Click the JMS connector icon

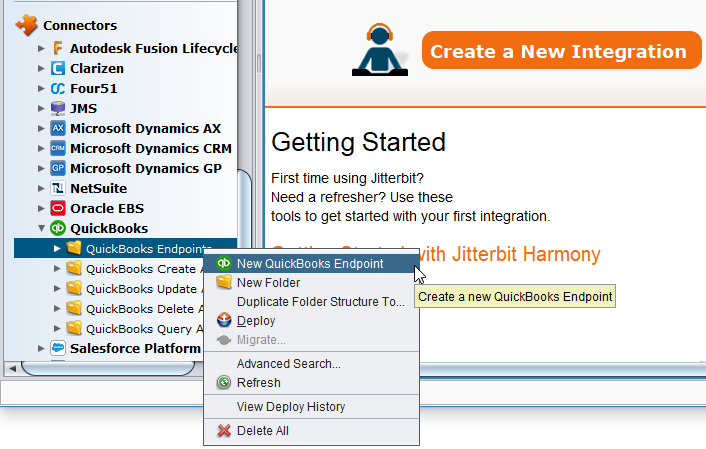pos(58,108)
